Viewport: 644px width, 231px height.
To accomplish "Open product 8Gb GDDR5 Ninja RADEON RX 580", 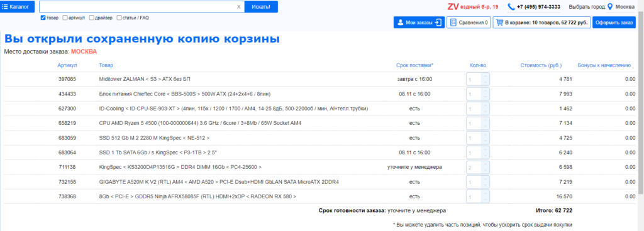I will (197, 196).
